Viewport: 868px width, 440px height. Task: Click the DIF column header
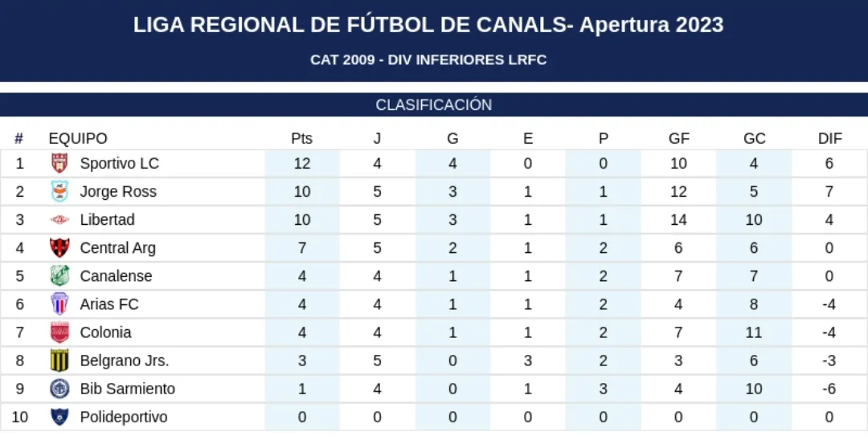[x=830, y=138]
